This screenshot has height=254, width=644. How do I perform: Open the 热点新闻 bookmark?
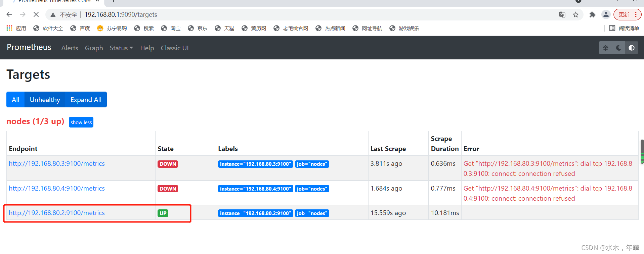(x=330, y=28)
